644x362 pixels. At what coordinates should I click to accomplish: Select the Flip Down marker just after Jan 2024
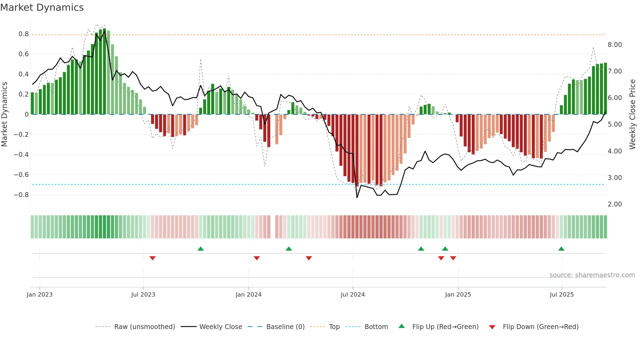click(x=257, y=258)
